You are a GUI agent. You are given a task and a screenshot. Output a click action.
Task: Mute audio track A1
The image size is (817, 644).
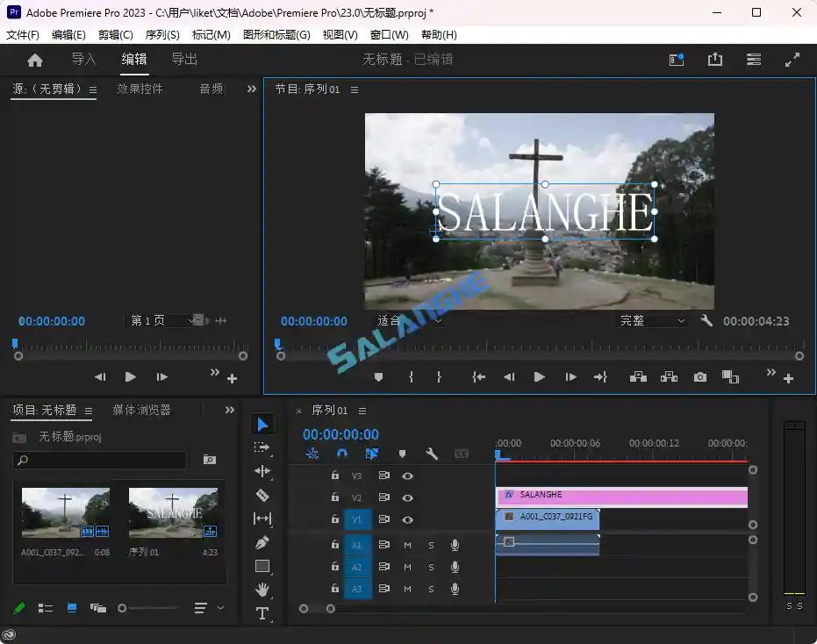pyautogui.click(x=407, y=544)
